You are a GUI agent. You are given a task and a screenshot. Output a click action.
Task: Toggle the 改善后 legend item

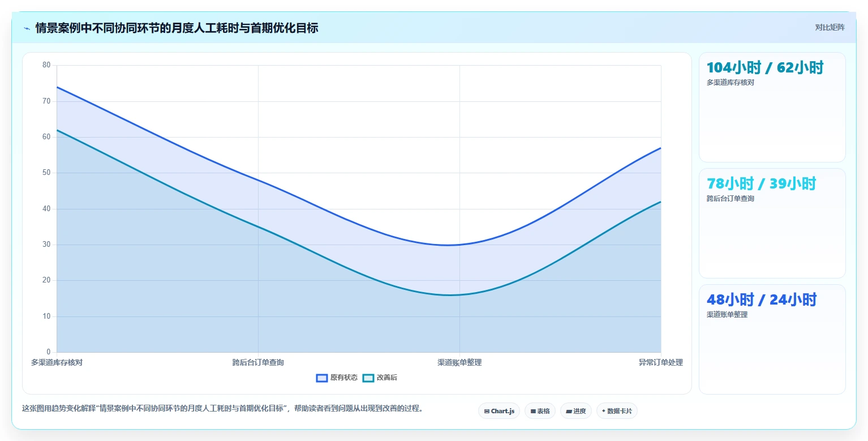pos(380,378)
